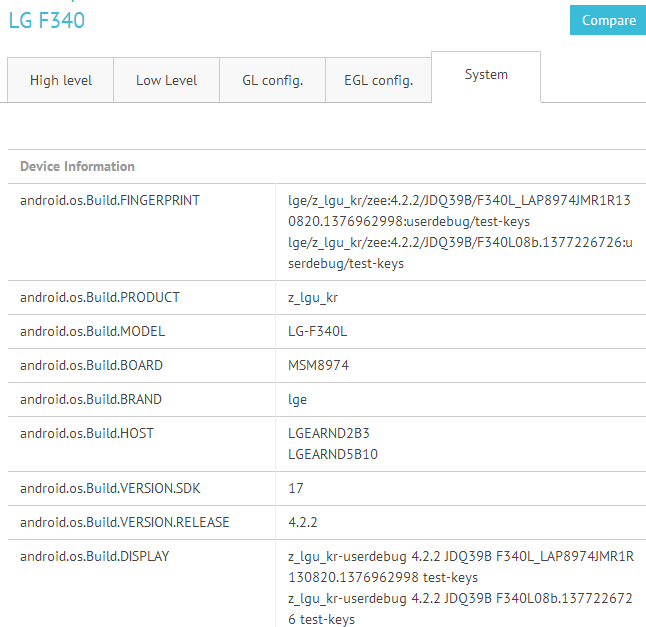Click the Compare button
The image size is (646, 627).
tap(608, 20)
